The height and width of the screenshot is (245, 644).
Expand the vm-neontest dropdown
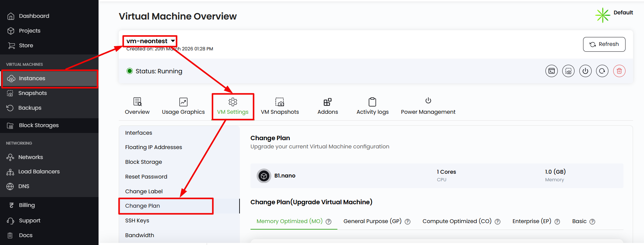point(173,41)
